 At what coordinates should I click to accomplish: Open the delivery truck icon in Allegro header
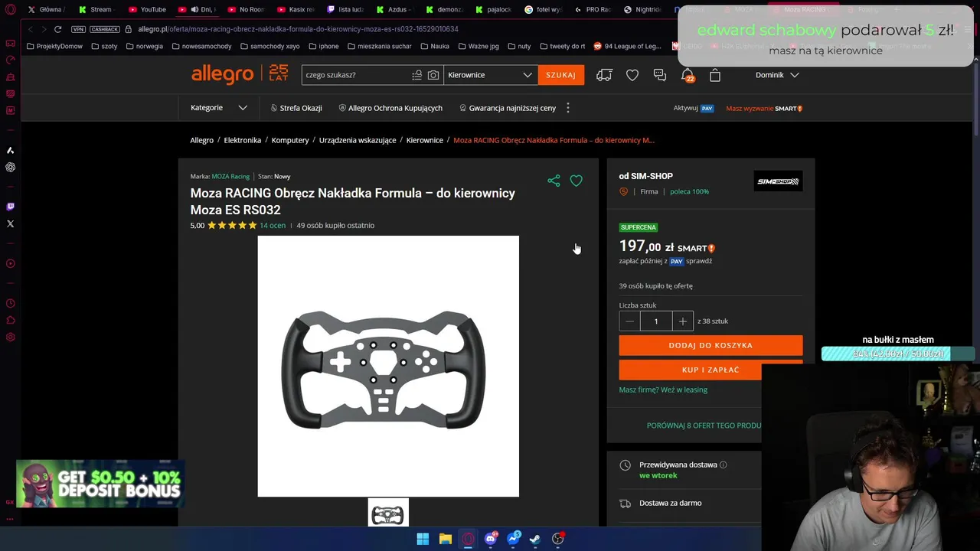click(x=605, y=75)
